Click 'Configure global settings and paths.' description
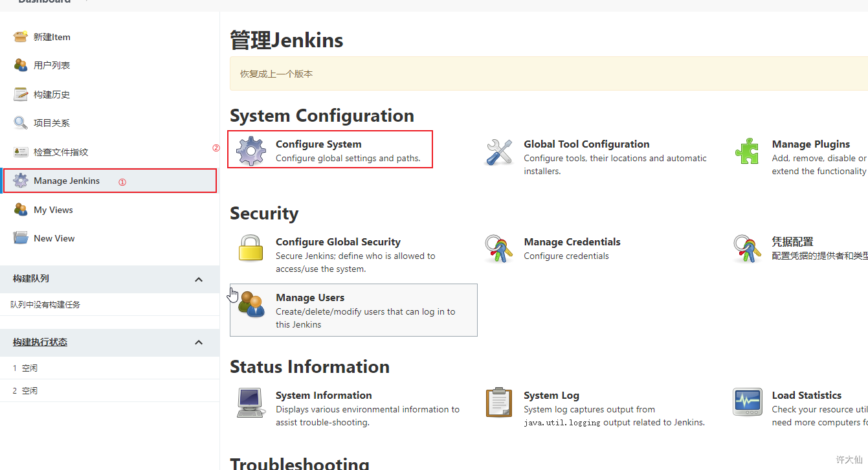The height and width of the screenshot is (470, 868). [348, 158]
